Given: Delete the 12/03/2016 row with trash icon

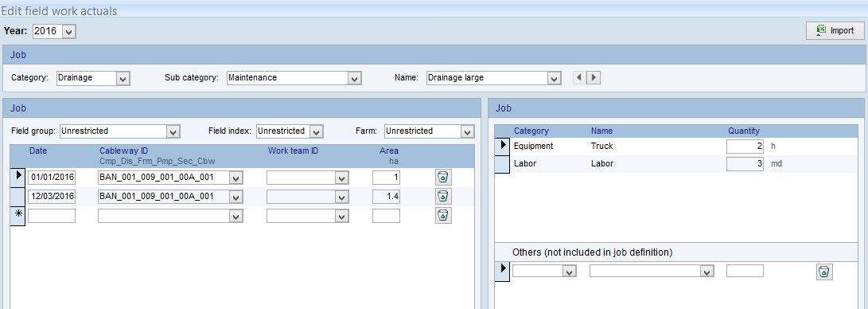Looking at the screenshot, I should (x=442, y=196).
